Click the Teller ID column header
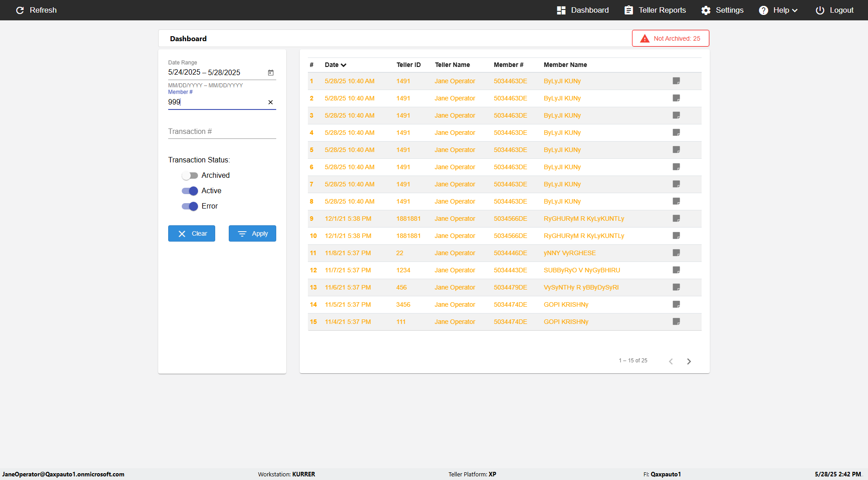This screenshot has width=868, height=480. 409,65
